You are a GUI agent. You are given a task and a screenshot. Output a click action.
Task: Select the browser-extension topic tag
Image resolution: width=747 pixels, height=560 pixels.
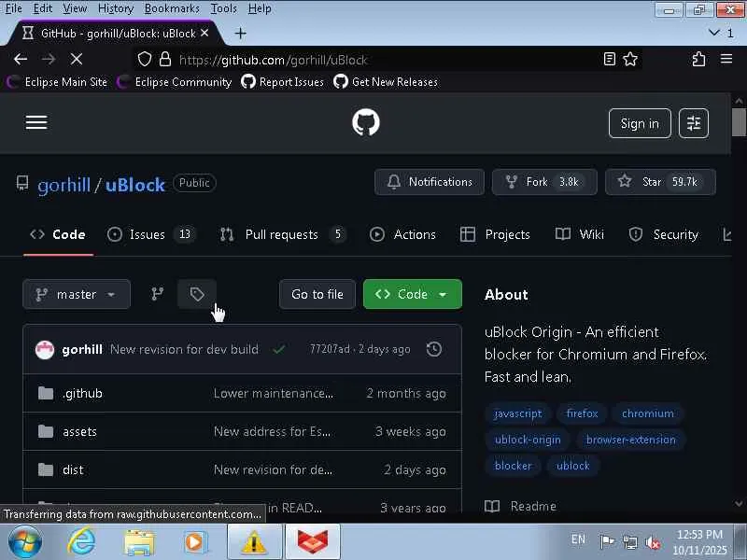tap(631, 440)
